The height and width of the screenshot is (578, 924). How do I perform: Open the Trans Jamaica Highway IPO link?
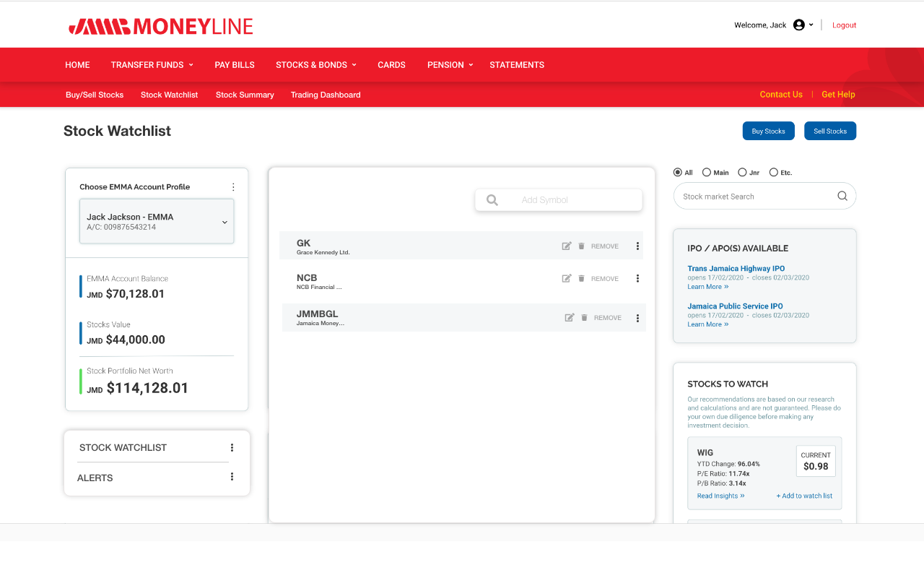(736, 268)
